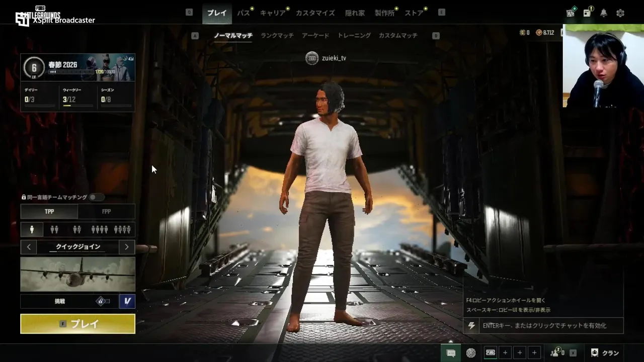Select ランクマッチ mode

(x=277, y=36)
